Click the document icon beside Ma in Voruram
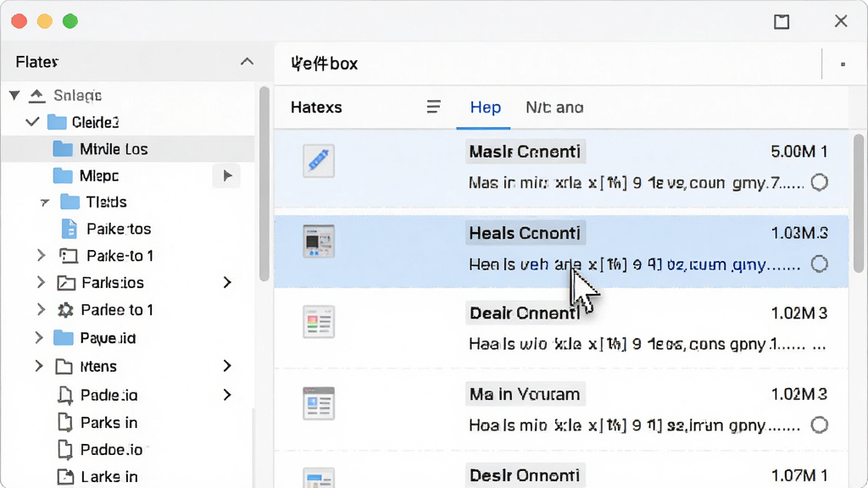The height and width of the screenshot is (488, 868). (319, 403)
